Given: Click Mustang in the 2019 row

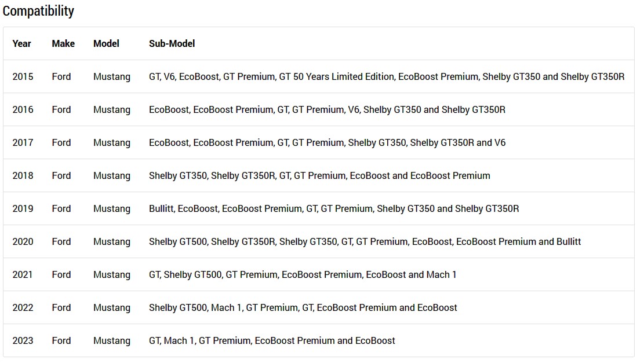Looking at the screenshot, I should 112,209.
